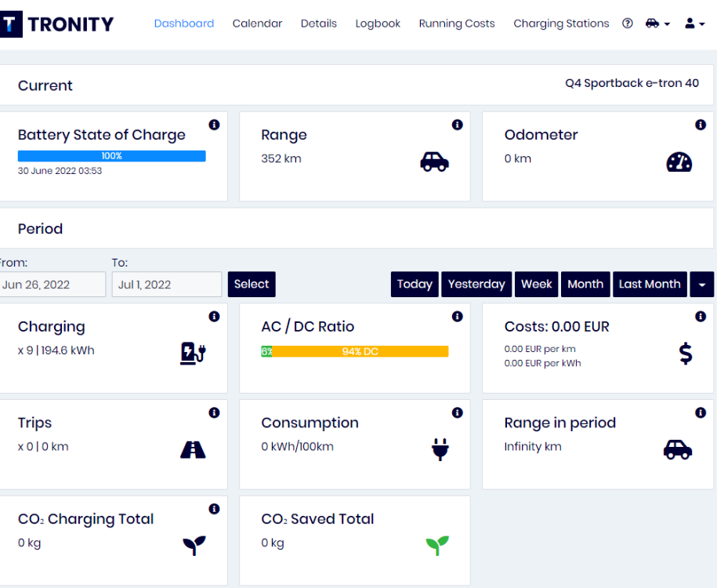Viewport: 717px width, 588px height.
Task: Click the AC / DC ratio bar
Action: tap(354, 351)
